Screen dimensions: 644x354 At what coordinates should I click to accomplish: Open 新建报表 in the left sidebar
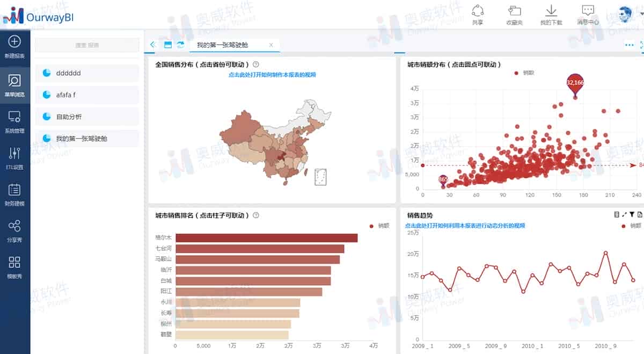coord(14,46)
